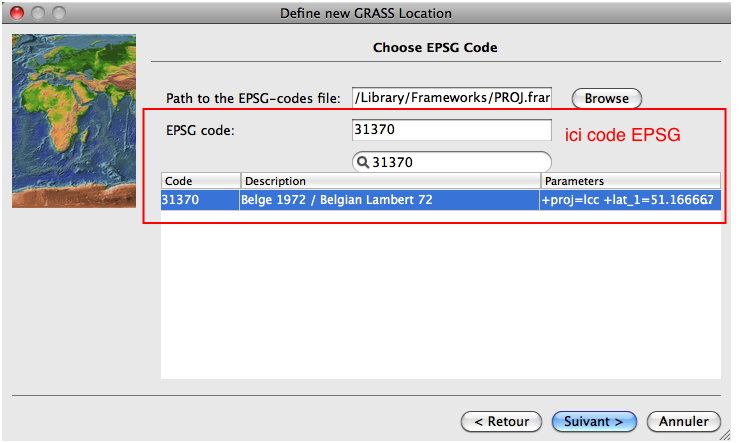Click the green zoom window button

click(x=59, y=13)
